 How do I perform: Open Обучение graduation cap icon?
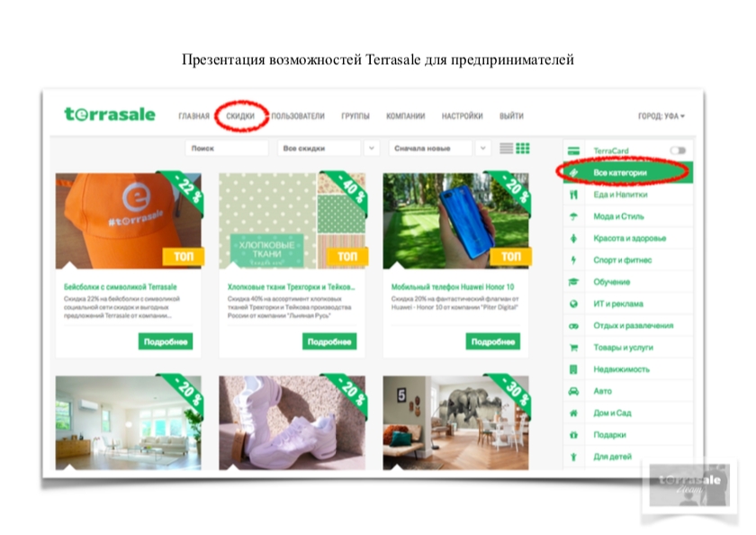pyautogui.click(x=573, y=282)
